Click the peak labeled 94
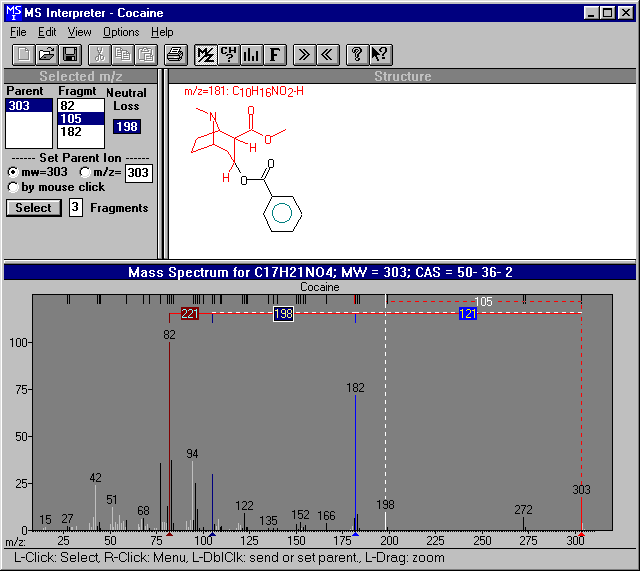Screen dimensions: 640x571 click(193, 495)
